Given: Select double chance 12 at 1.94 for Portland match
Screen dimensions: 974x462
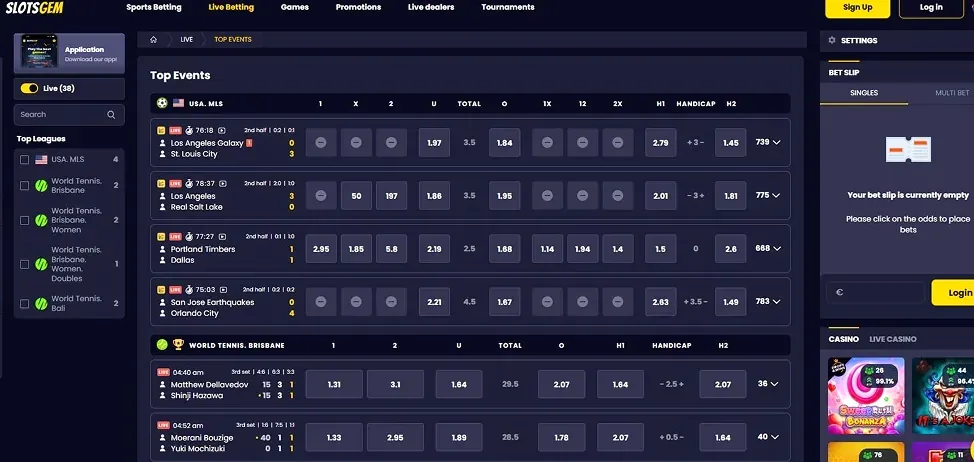Looking at the screenshot, I should coord(583,248).
